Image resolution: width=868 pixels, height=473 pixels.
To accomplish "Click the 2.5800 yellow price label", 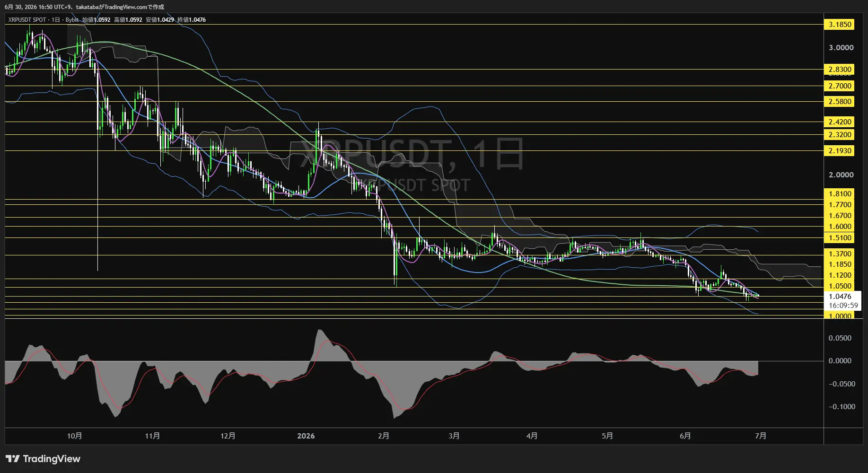I will coord(840,102).
